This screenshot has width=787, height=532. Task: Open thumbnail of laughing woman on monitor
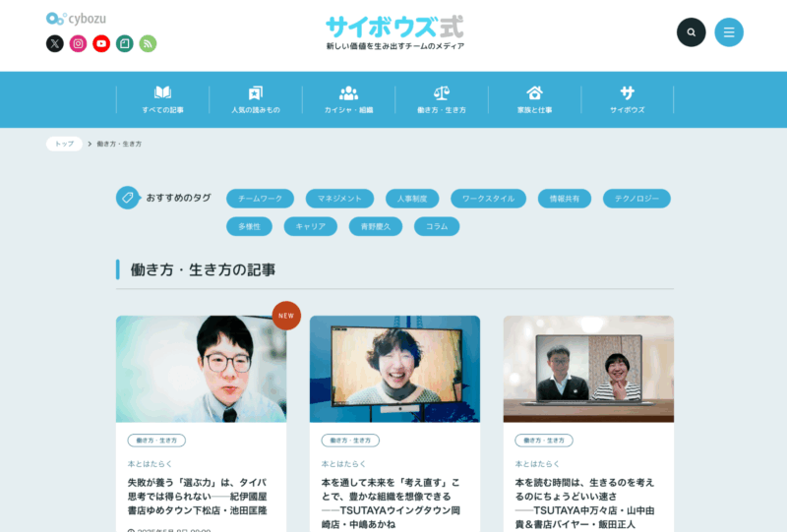pos(395,369)
